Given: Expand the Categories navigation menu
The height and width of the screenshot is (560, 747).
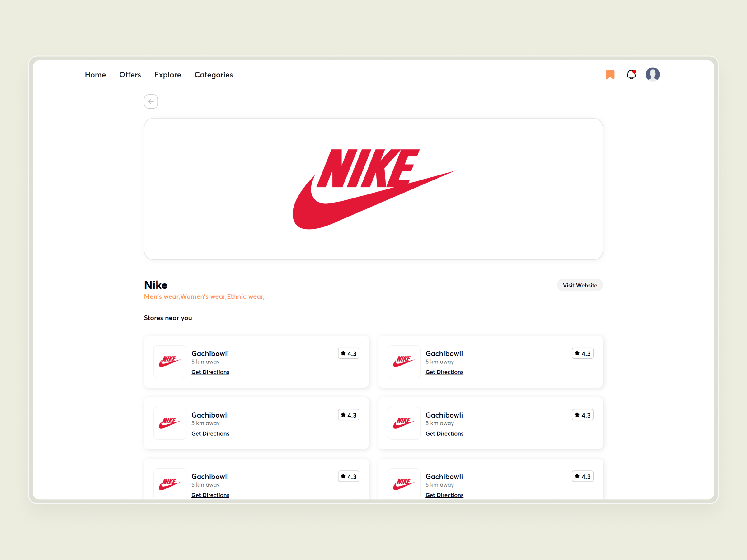Looking at the screenshot, I should pos(214,75).
